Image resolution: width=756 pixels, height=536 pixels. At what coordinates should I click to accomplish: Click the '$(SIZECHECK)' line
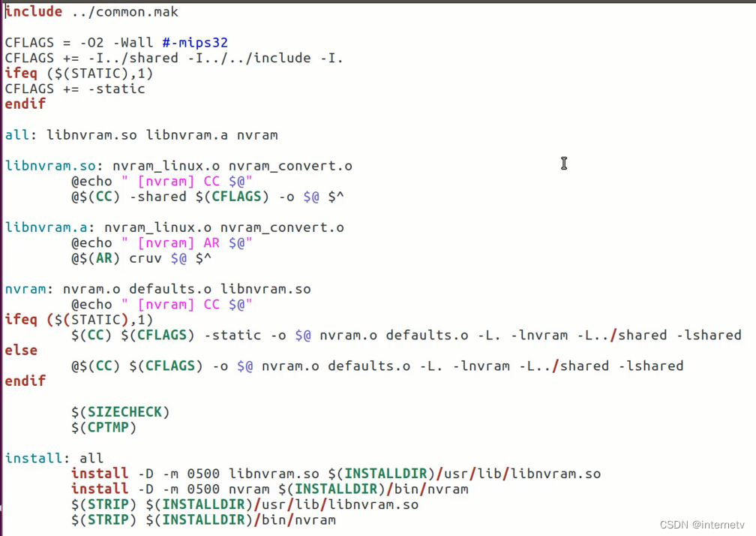(121, 412)
